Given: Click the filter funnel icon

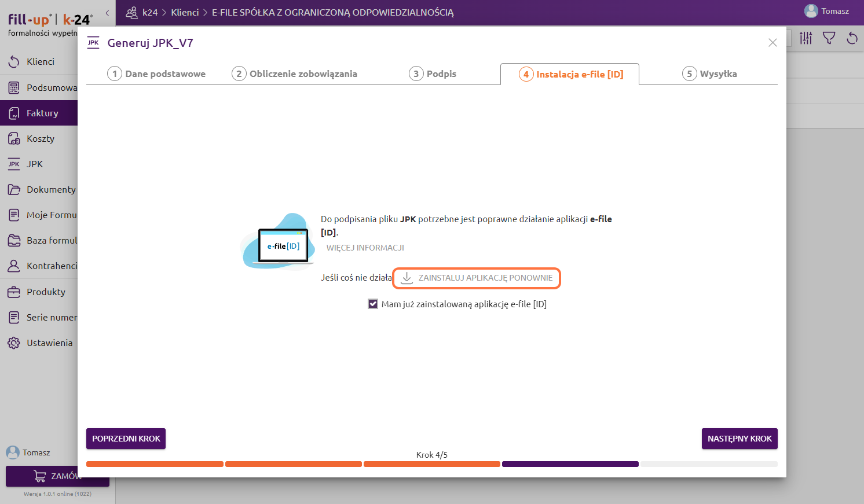Looking at the screenshot, I should pos(829,38).
